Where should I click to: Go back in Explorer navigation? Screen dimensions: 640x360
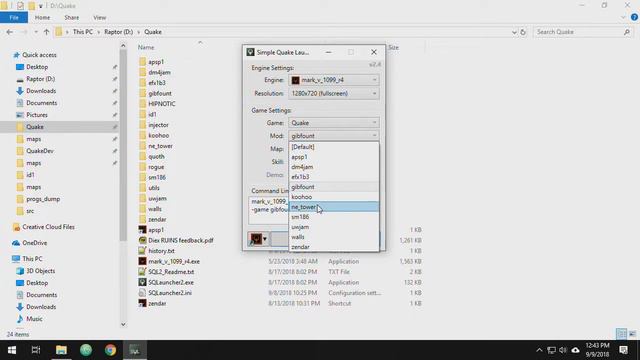9,32
